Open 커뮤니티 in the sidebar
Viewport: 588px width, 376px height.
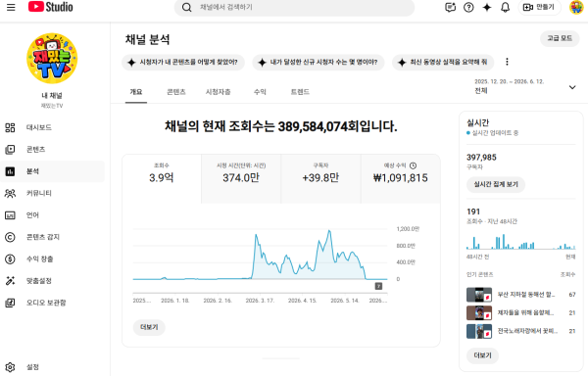pos(53,193)
